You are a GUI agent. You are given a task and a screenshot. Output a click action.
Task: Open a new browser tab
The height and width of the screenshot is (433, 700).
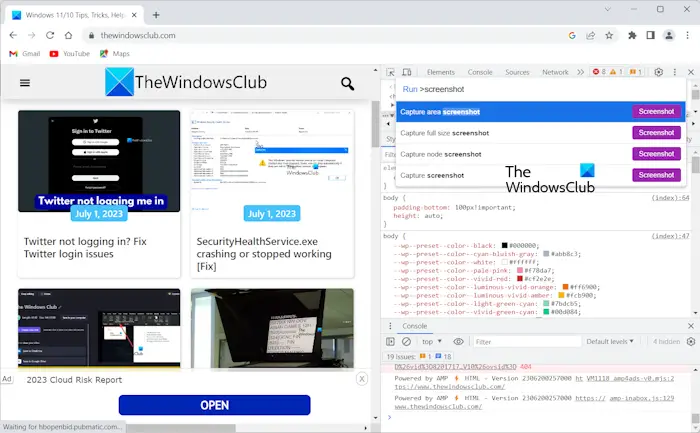coord(156,15)
